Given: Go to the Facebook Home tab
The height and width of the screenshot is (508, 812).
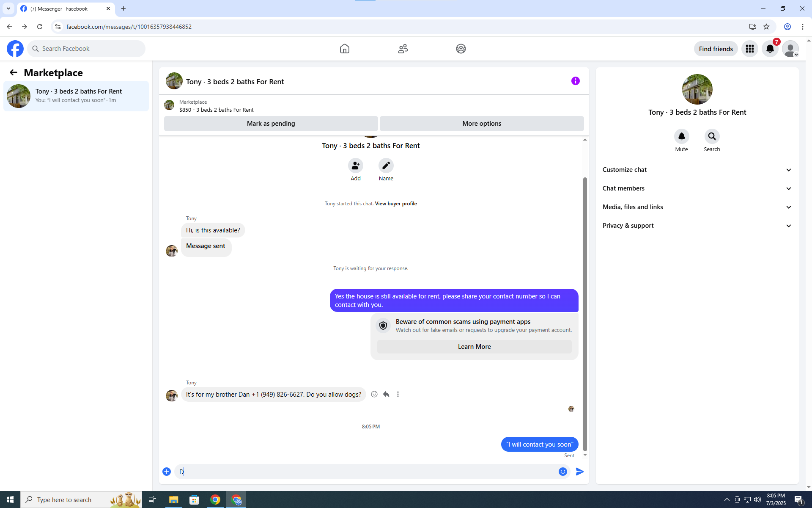Looking at the screenshot, I should click(x=344, y=49).
